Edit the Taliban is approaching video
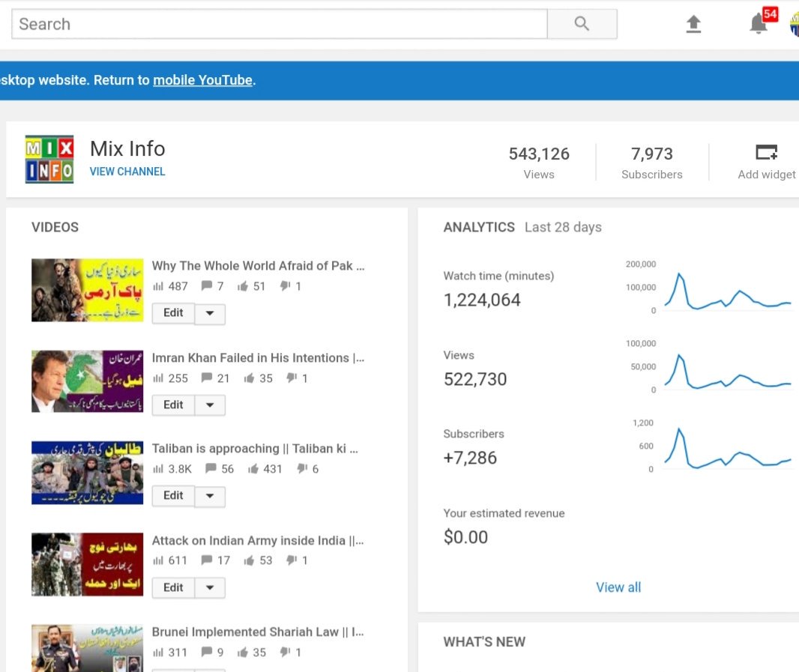 (x=173, y=495)
